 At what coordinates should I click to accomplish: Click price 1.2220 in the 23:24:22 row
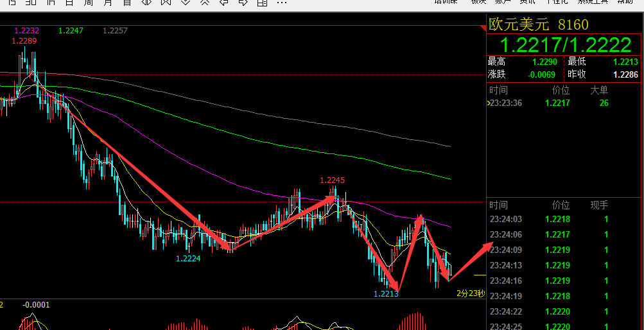[557, 311]
